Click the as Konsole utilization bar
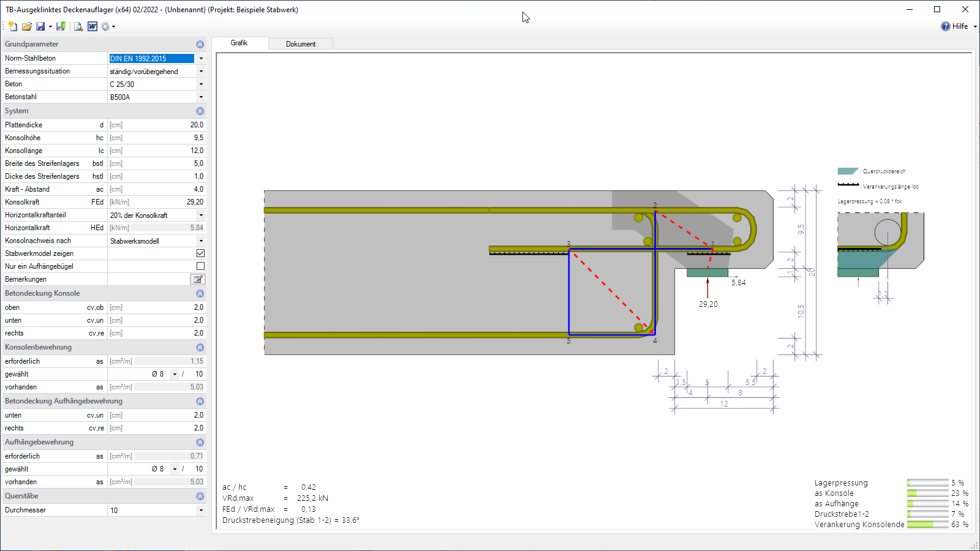The image size is (980, 551). coord(928,493)
